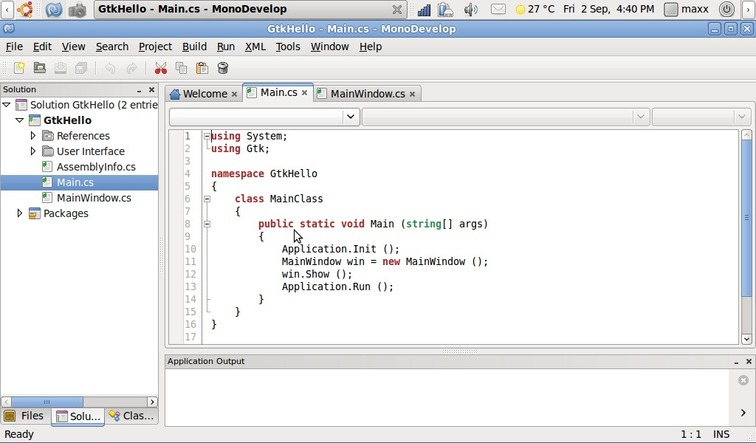Open the Run menu
Screen dimensions: 756x443
click(226, 47)
